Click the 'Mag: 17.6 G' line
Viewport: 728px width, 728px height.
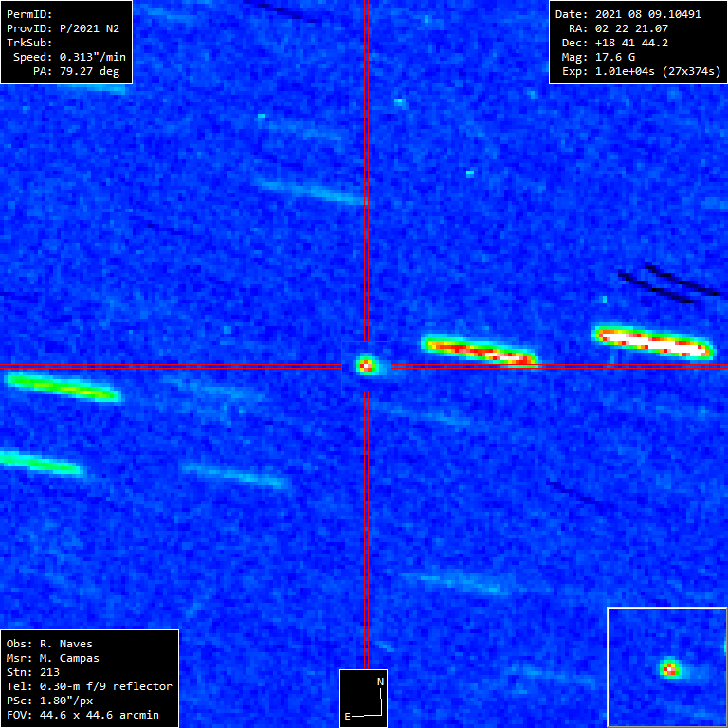click(598, 57)
